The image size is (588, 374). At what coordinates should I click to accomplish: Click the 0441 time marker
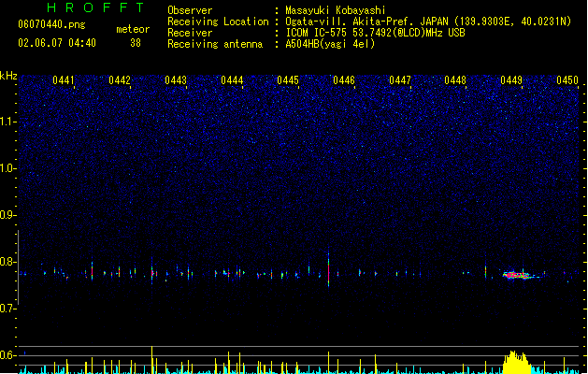[x=64, y=80]
